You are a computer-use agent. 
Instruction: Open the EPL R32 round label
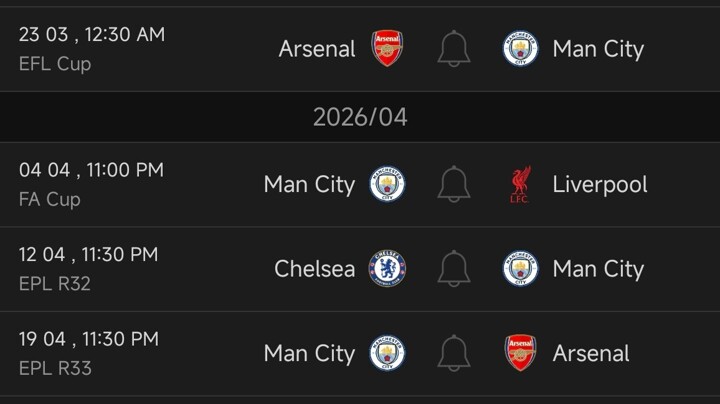(55, 284)
